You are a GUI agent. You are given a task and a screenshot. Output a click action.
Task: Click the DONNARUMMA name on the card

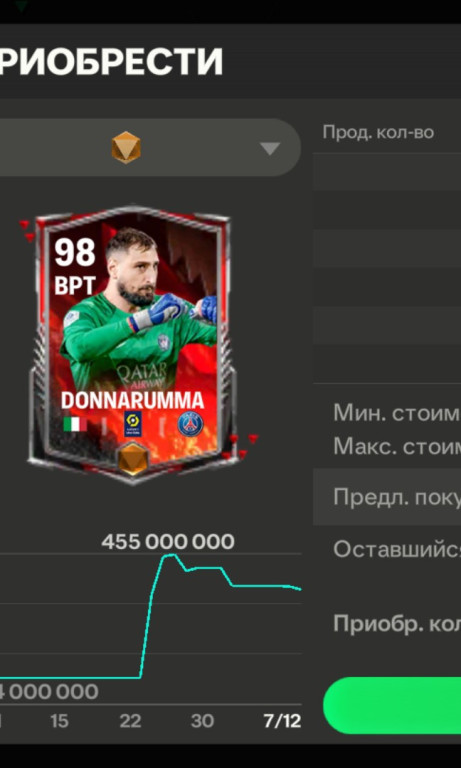(x=132, y=401)
